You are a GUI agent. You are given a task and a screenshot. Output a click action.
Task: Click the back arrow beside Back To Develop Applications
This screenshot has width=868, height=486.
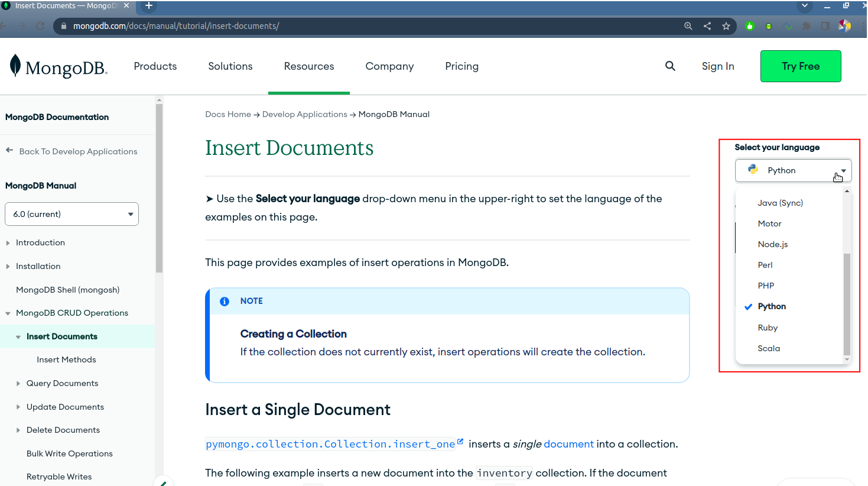point(9,151)
